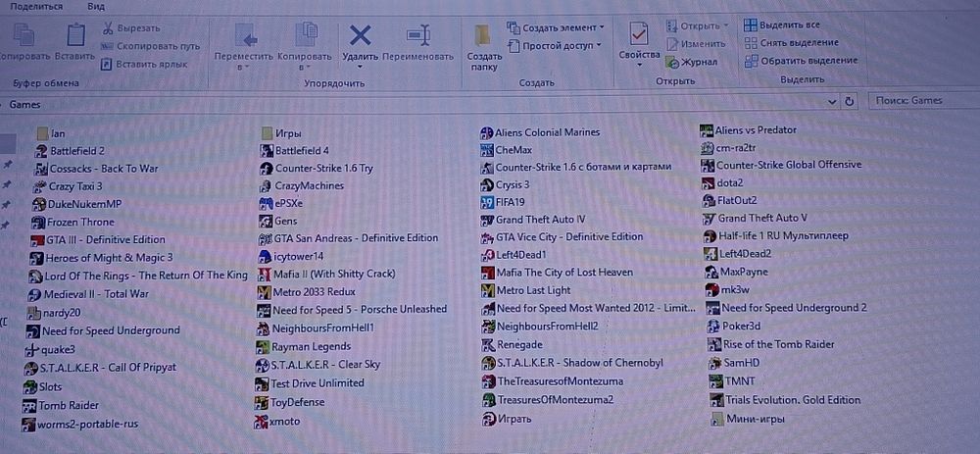Select the icytower14 shortcut icon
980x454 pixels.
(265, 256)
